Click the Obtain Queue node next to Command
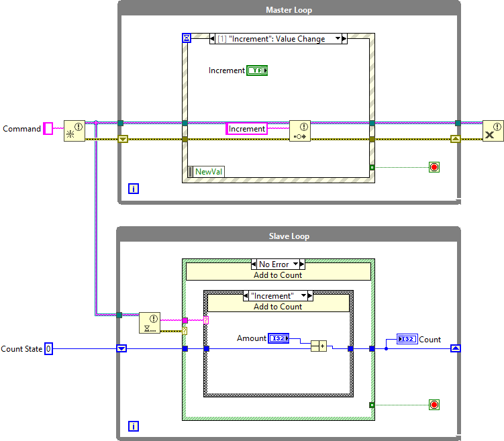Viewport: 504px width, 441px height. tap(74, 130)
